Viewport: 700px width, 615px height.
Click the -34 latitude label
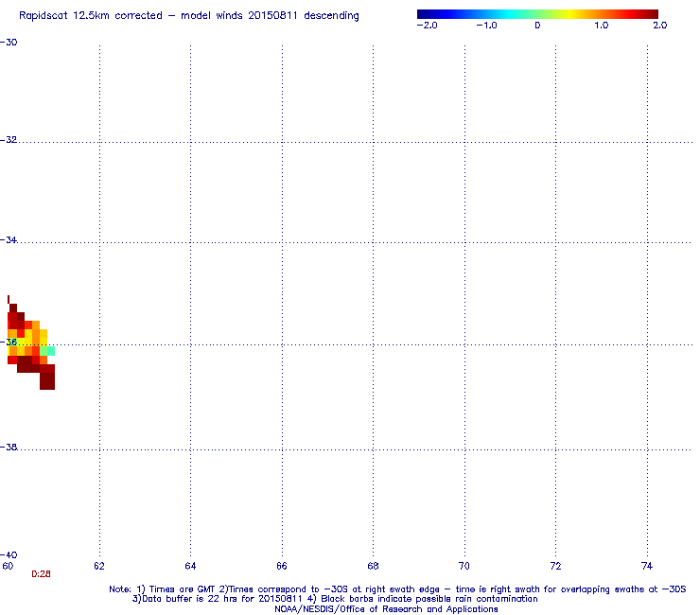click(x=9, y=240)
